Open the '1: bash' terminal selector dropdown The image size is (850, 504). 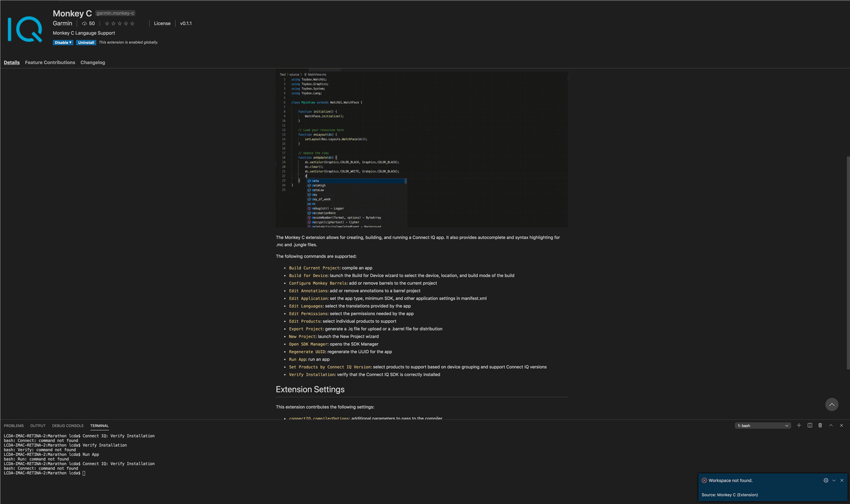click(x=762, y=426)
